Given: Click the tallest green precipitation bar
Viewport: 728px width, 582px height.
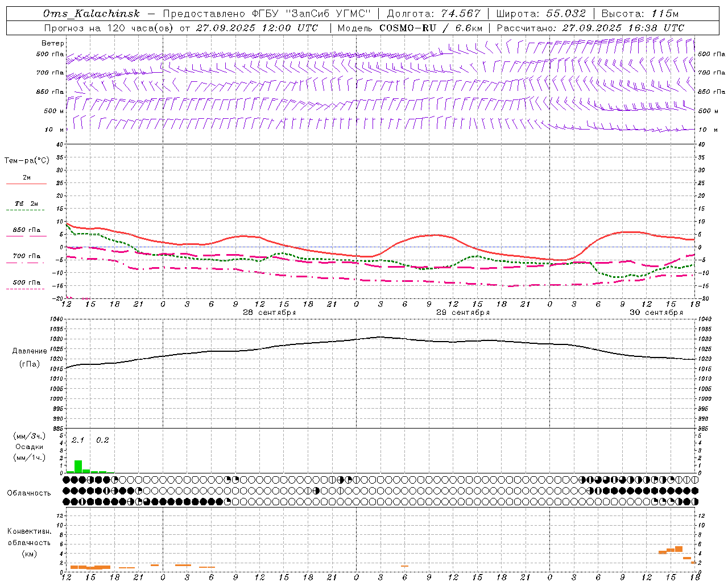Looking at the screenshot, I should (x=78, y=467).
